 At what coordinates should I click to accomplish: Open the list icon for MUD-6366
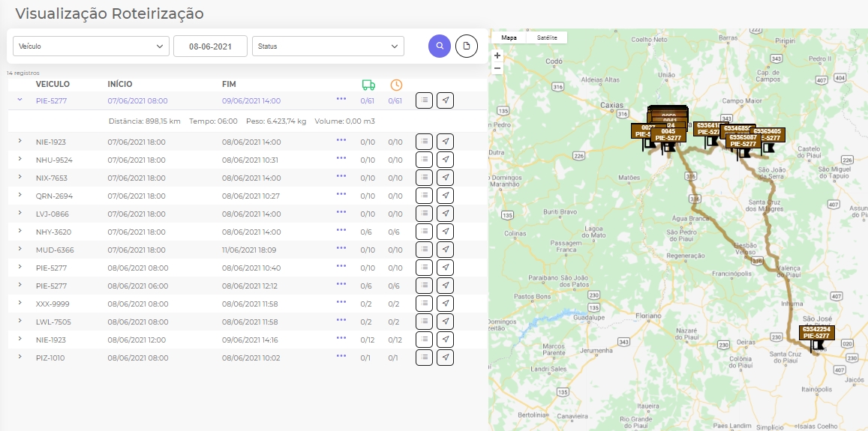pos(424,250)
